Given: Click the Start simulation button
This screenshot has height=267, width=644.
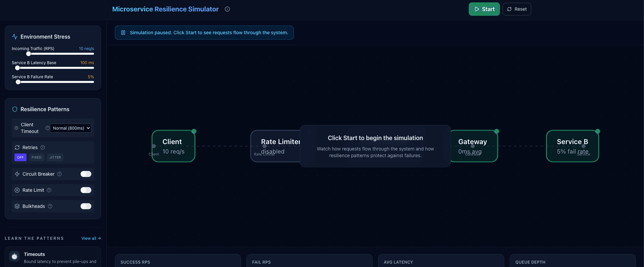Looking at the screenshot, I should pyautogui.click(x=484, y=9).
